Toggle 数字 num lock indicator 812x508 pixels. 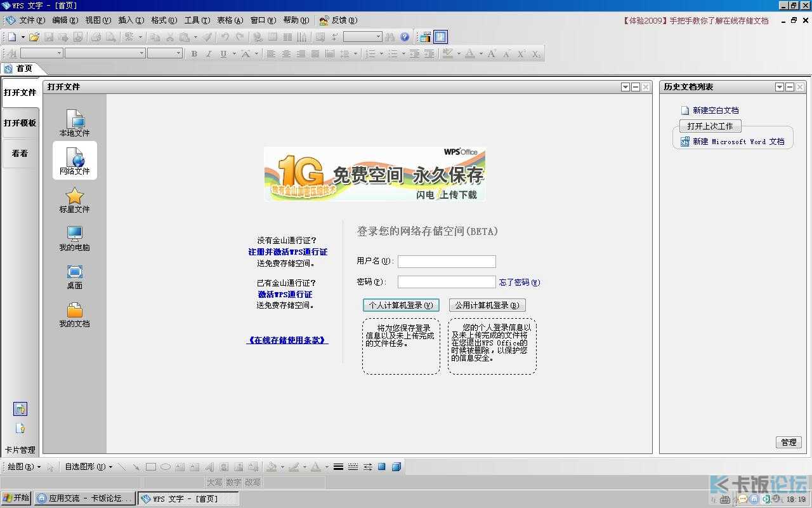pos(233,483)
